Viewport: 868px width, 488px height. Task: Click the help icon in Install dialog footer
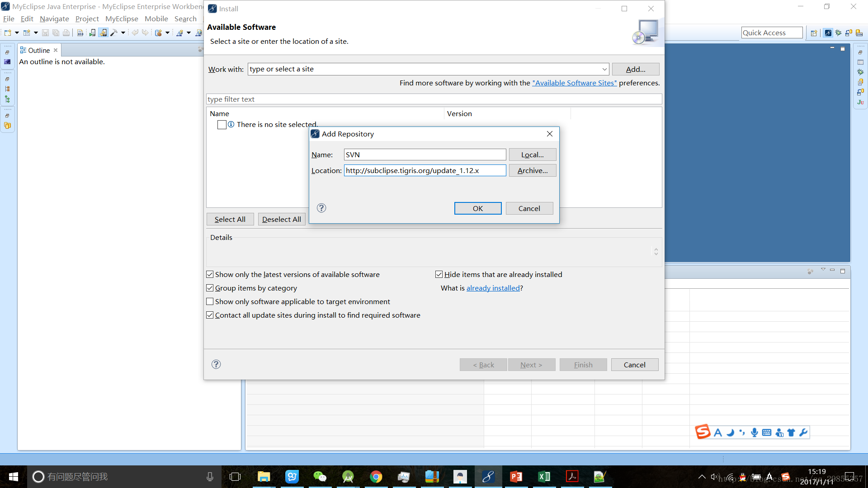point(216,364)
